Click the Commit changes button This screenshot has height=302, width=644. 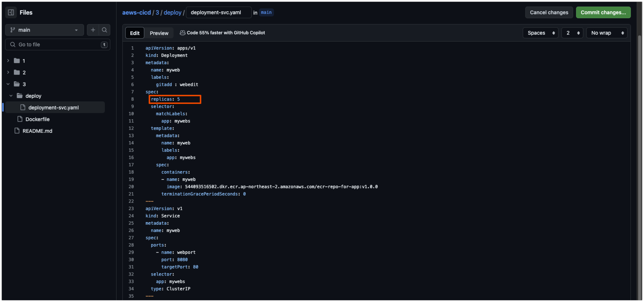tap(603, 12)
